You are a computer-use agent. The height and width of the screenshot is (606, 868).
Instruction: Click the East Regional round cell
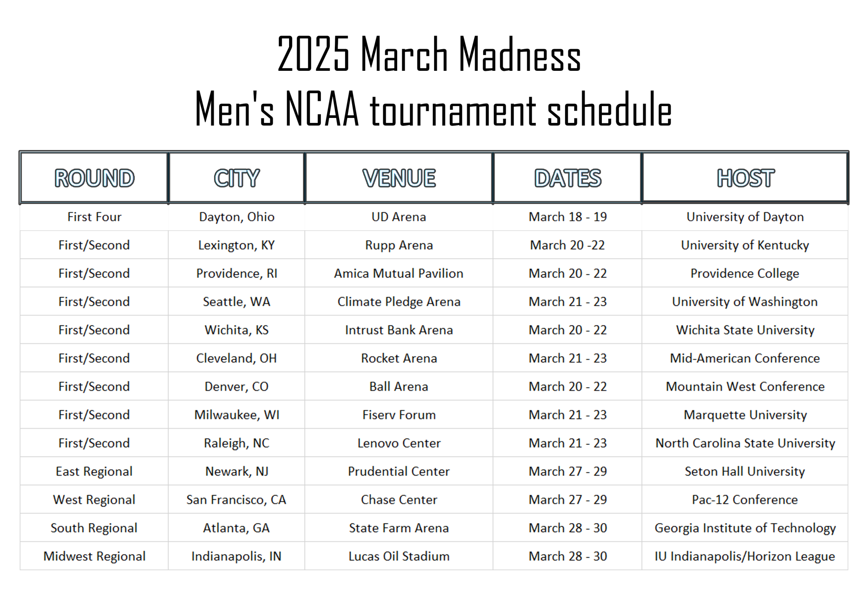[x=94, y=471]
